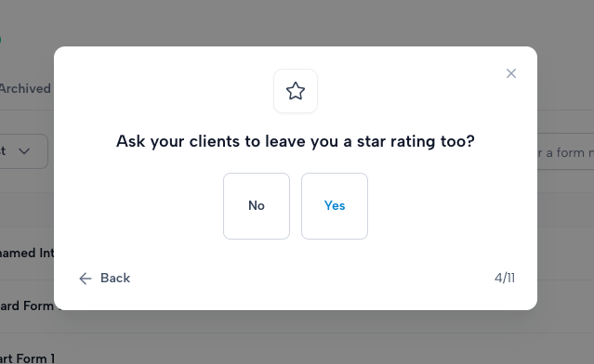Viewport: 594px width, 364px height.
Task: Click the 'No' text label
Action: [x=257, y=205]
